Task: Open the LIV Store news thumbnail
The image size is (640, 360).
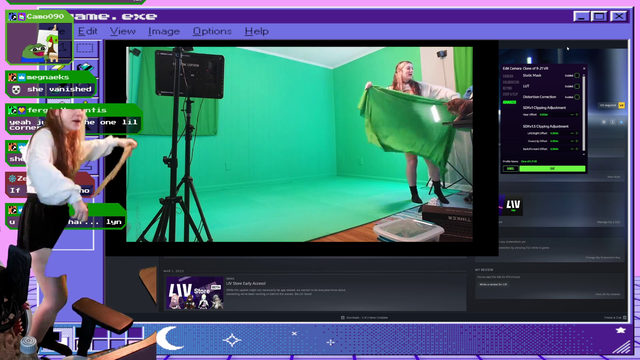Action: (195, 293)
